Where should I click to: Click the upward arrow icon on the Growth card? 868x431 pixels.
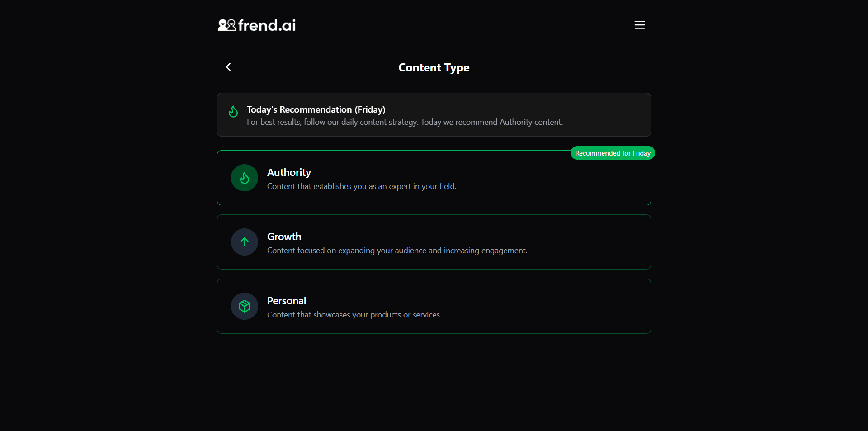[x=244, y=242]
